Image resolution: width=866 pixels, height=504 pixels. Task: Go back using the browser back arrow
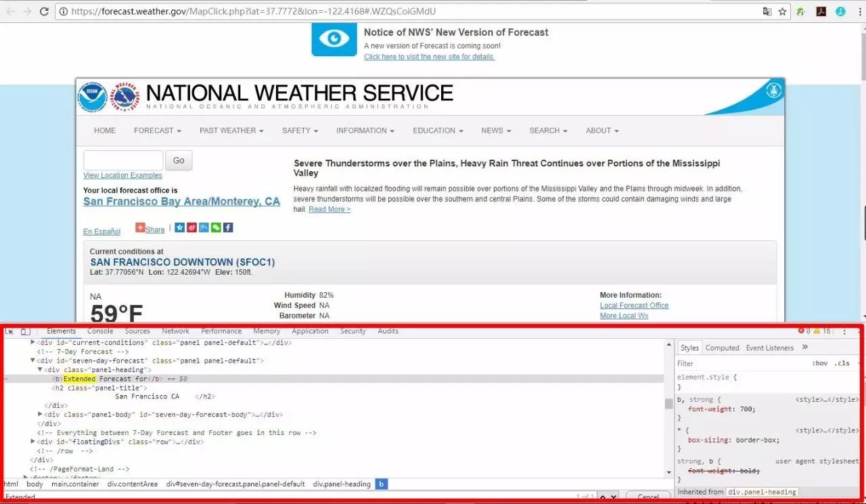pos(10,12)
